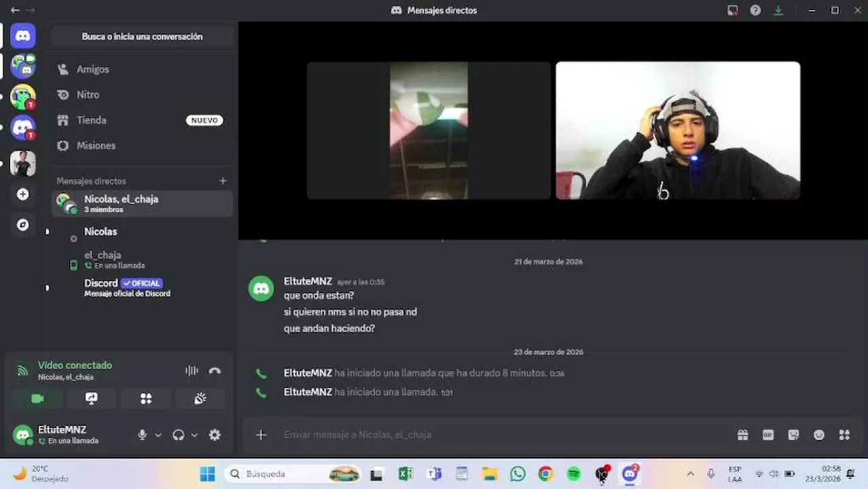This screenshot has height=489, width=868.
Task: Click the blue Discord server icon with notification badge
Action: (23, 127)
